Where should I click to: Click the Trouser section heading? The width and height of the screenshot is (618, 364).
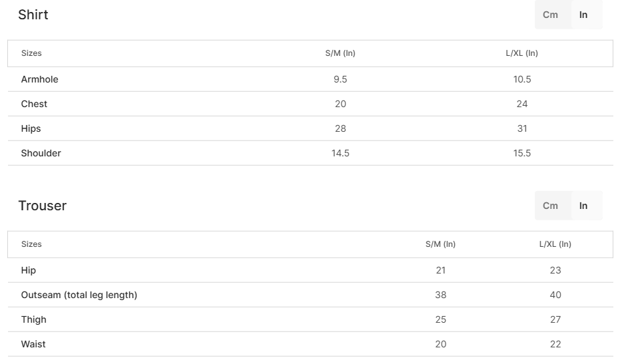[43, 206]
